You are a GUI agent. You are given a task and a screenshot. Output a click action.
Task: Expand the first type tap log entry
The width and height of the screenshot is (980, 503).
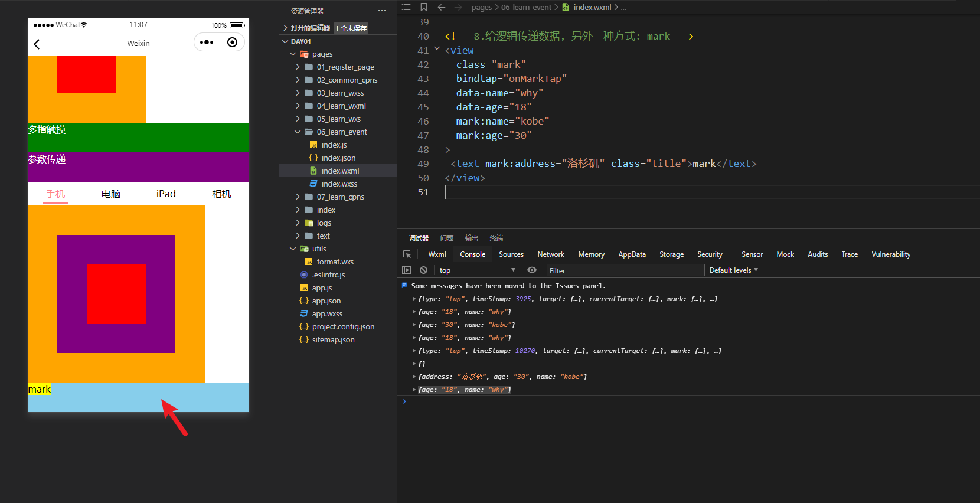click(414, 299)
